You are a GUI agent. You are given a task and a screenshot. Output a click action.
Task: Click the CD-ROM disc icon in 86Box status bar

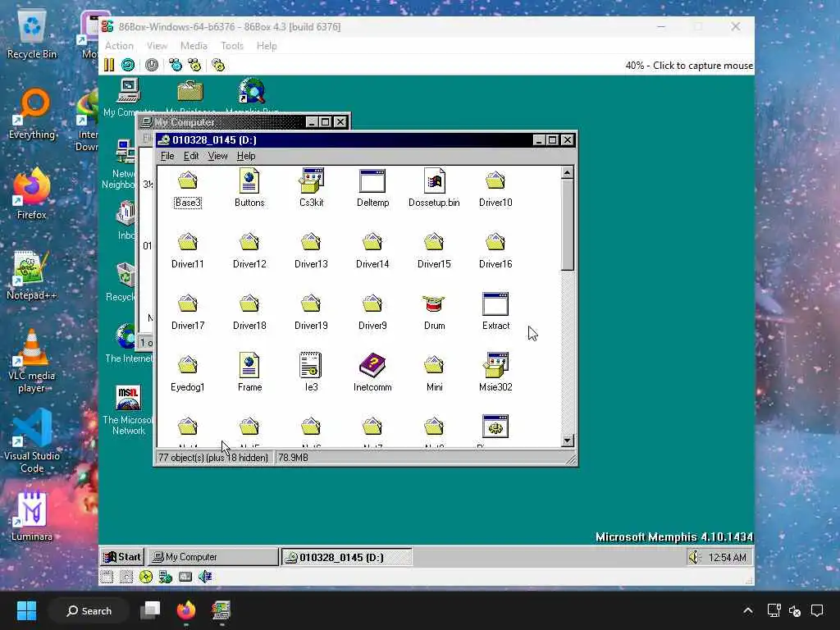pyautogui.click(x=146, y=577)
